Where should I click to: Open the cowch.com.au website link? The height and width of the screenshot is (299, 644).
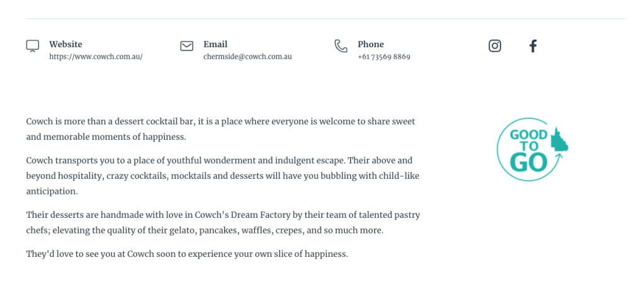click(x=96, y=57)
